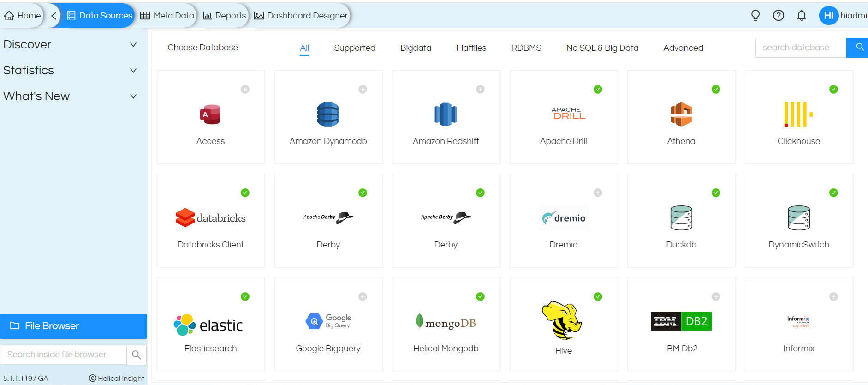
Task: Choose the Amazon Redshift logo
Action: tap(446, 114)
